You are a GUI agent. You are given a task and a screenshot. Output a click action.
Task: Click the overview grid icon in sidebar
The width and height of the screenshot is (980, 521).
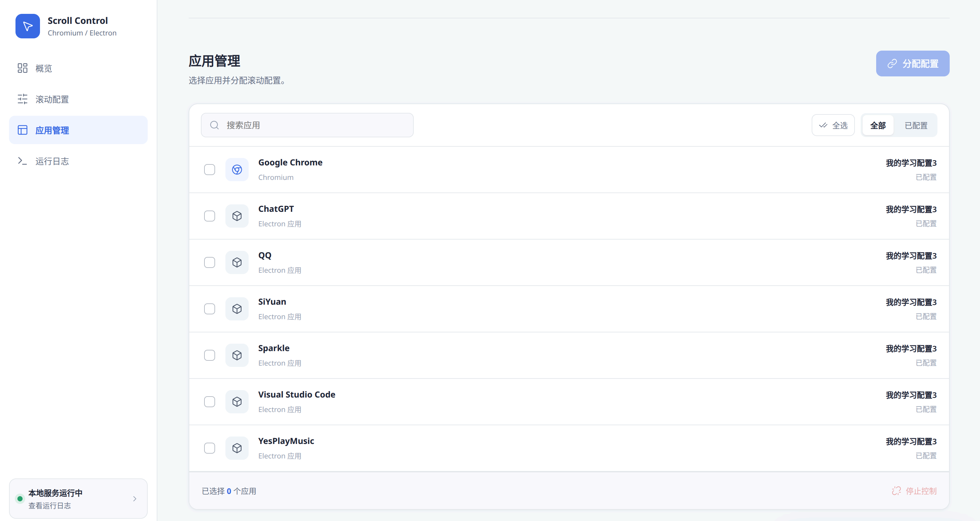23,68
